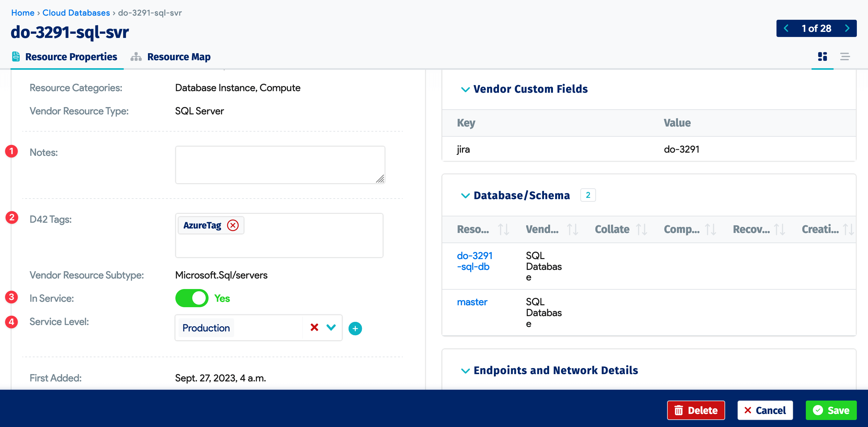868x427 pixels.
Task: Click inside the Notes text field
Action: 280,165
